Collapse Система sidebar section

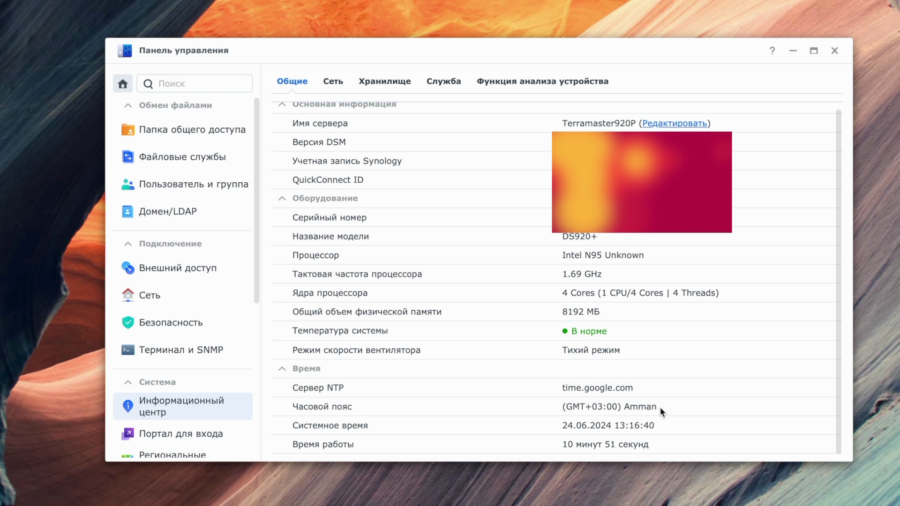click(x=128, y=382)
